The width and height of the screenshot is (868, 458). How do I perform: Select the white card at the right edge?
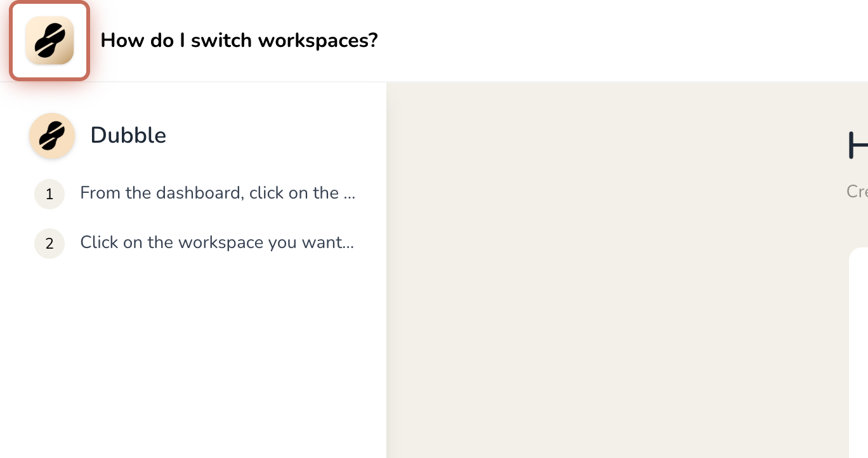(858, 349)
